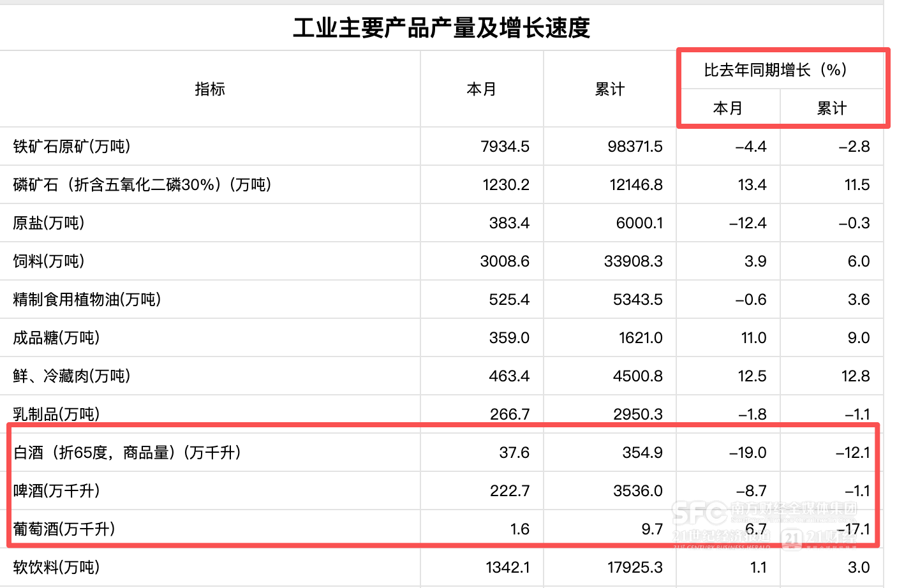The image size is (897, 588).
Task: Click 鲜、冷藏肉 cumulative value 4500.8
Action: coord(637,376)
